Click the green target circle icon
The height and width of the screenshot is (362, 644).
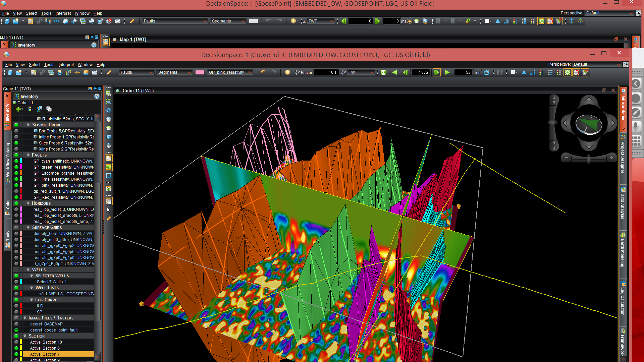pos(109,167)
